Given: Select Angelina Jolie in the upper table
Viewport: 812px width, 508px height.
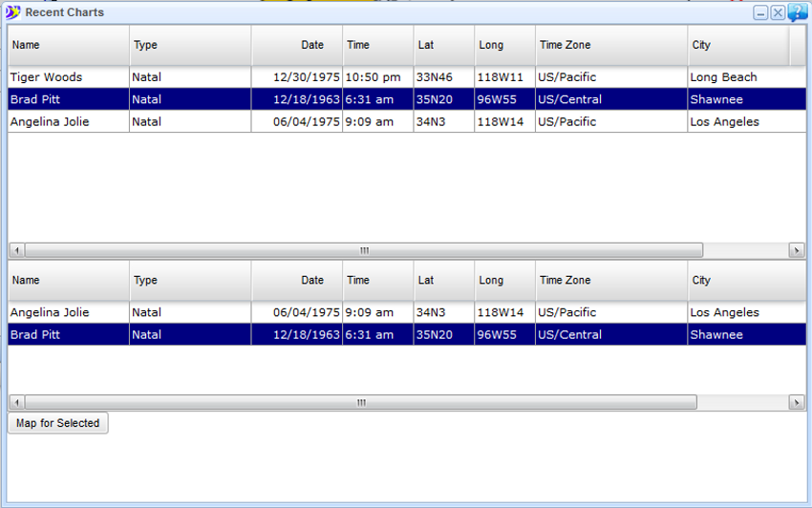Looking at the screenshot, I should [x=50, y=122].
